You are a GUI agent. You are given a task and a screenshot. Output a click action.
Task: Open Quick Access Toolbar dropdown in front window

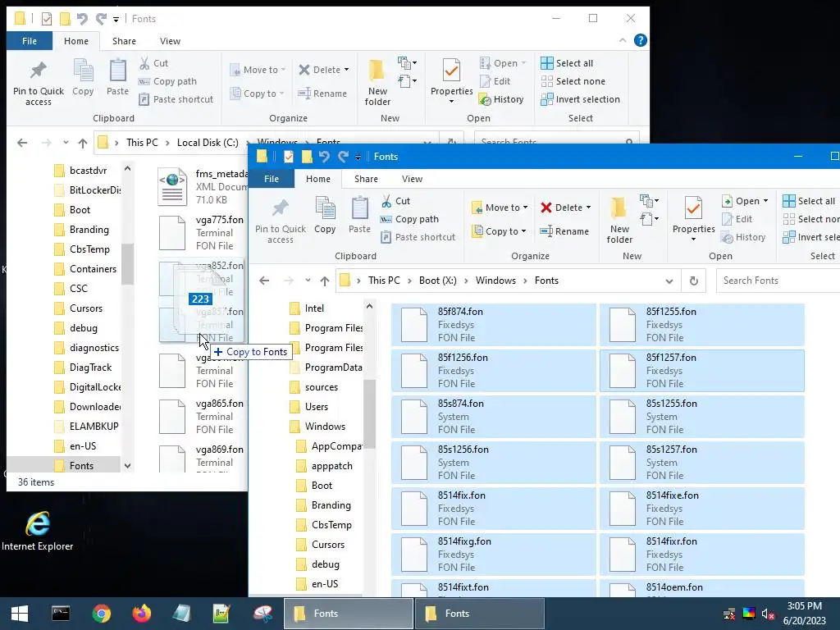click(358, 157)
